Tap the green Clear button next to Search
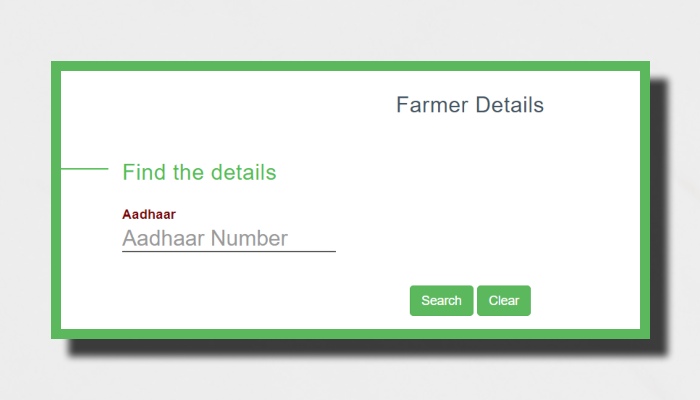700x400 pixels. 504,301
